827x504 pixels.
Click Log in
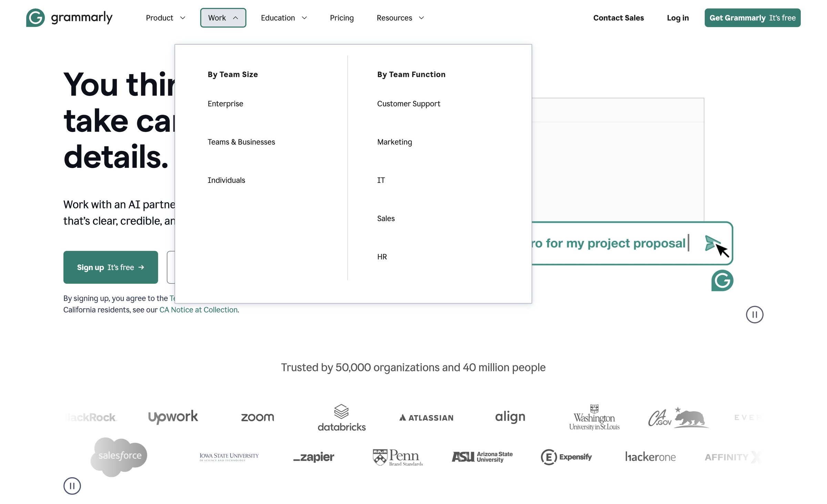point(677,18)
